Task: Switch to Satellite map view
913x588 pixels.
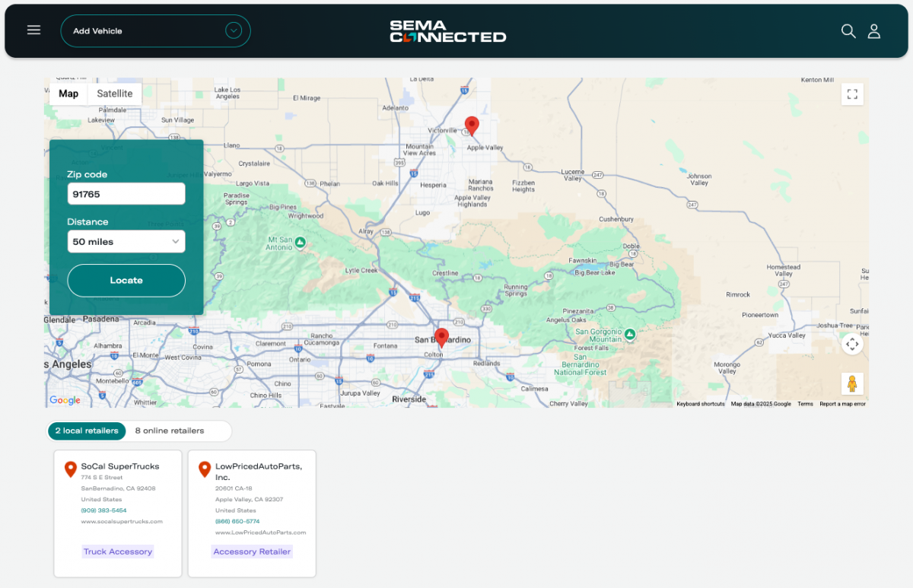Action: pos(115,94)
